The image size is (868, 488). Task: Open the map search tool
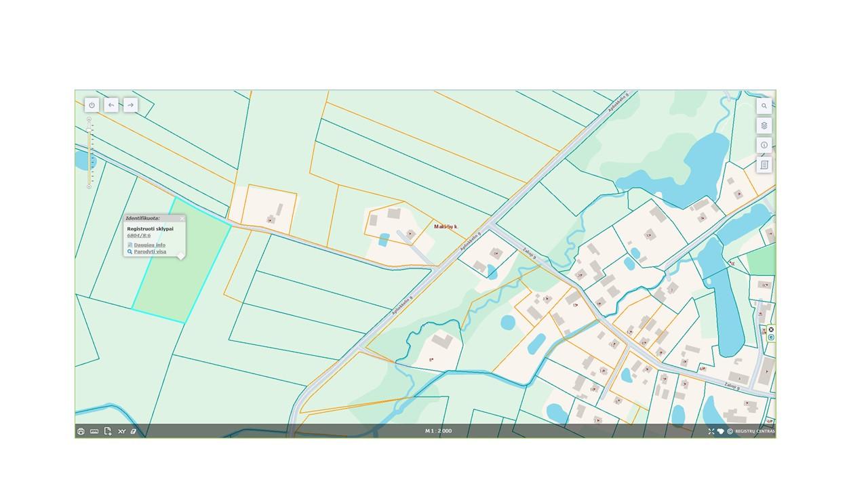(764, 106)
